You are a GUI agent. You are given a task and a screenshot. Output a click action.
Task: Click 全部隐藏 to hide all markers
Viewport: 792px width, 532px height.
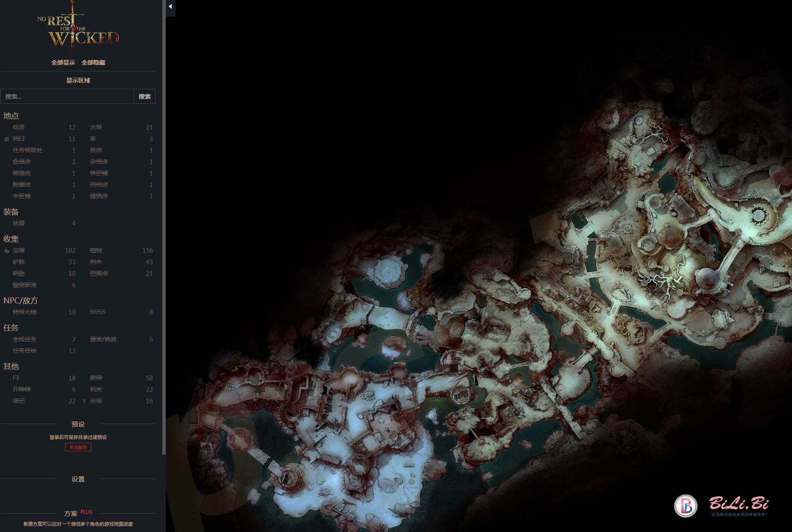[x=93, y=62]
